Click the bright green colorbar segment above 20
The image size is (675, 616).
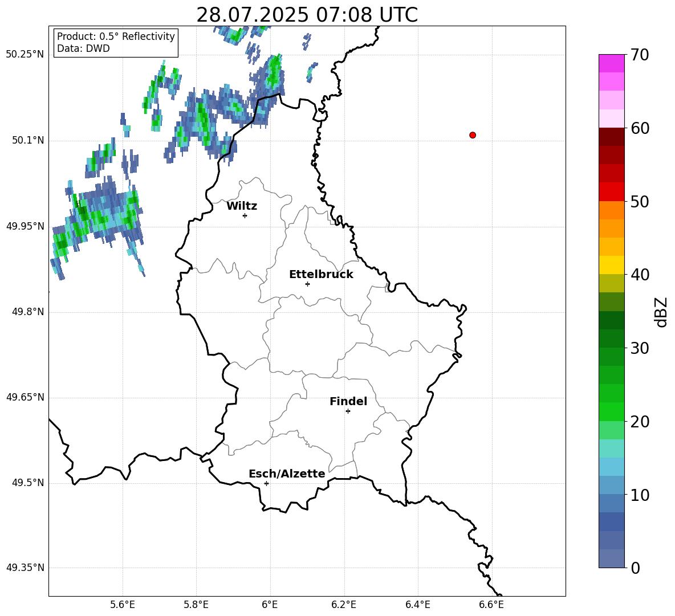pyautogui.click(x=611, y=411)
